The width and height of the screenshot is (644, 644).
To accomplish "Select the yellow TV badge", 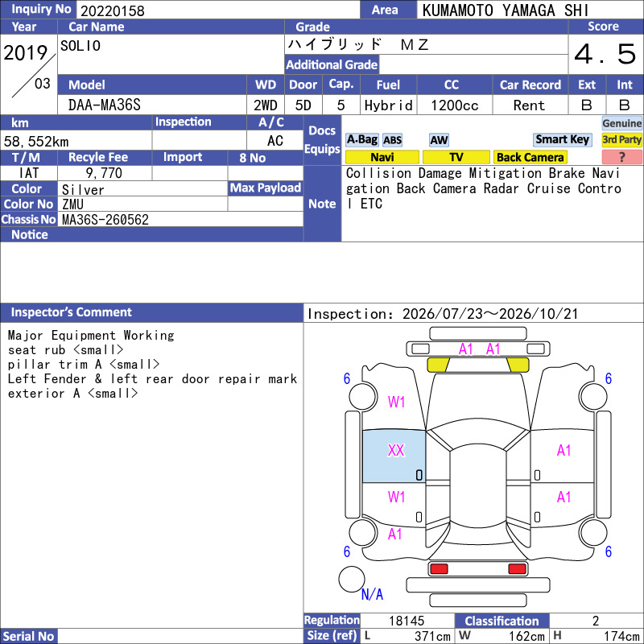I will [x=456, y=157].
